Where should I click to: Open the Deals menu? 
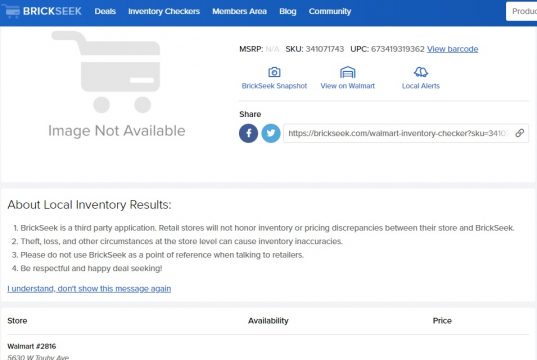[105, 11]
